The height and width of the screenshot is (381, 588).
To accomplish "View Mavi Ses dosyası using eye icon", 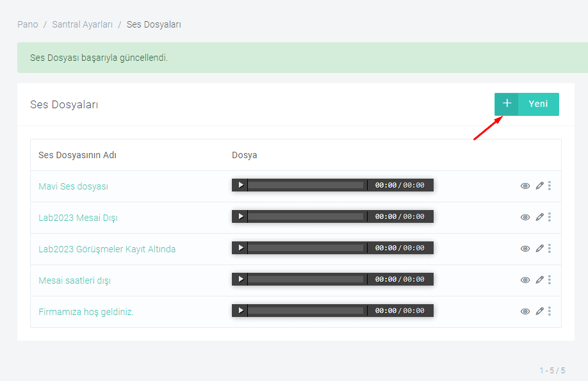I will coord(525,186).
